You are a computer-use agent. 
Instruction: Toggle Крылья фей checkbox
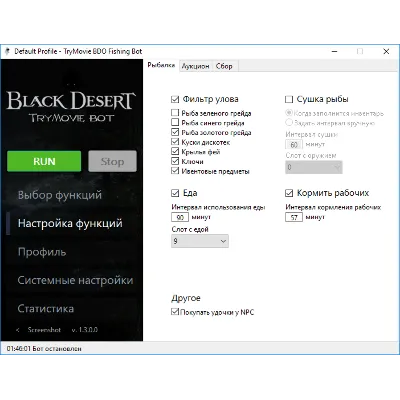[x=175, y=151]
